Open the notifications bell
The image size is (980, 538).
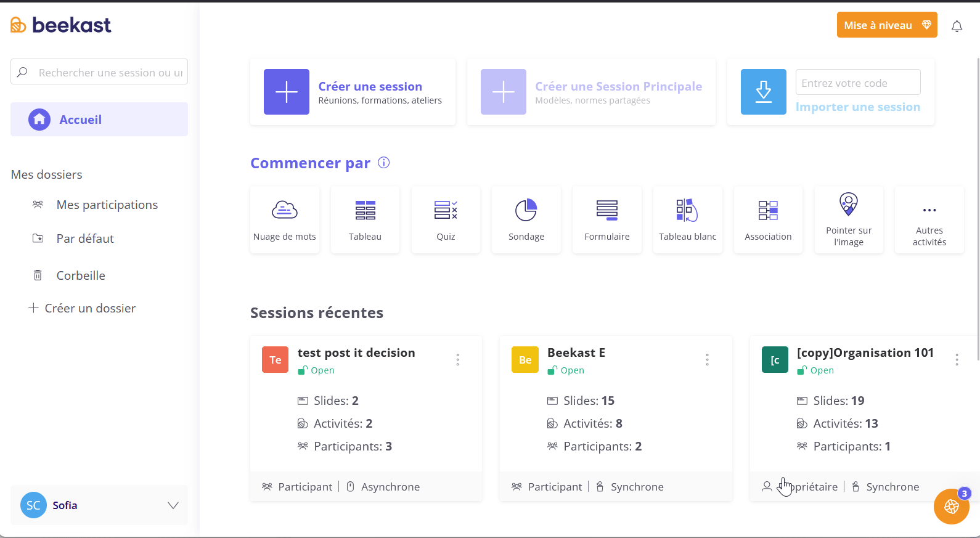pyautogui.click(x=957, y=26)
